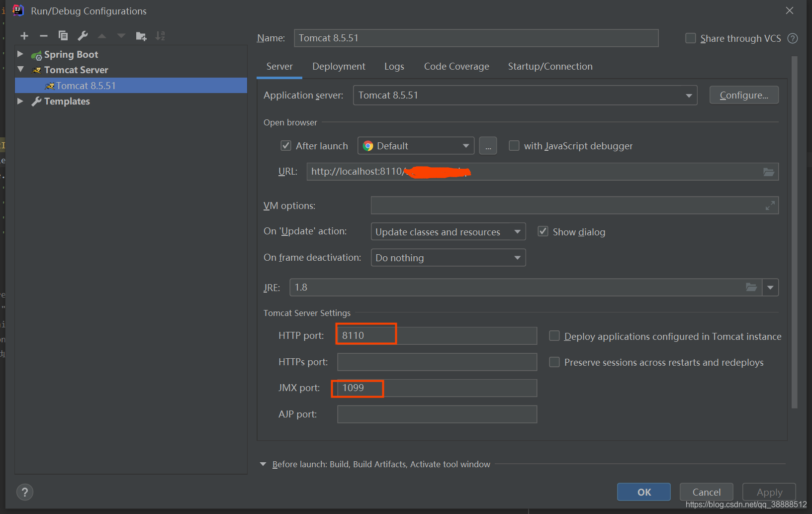Remove selected configuration with minus icon
The height and width of the screenshot is (514, 812).
pyautogui.click(x=44, y=36)
